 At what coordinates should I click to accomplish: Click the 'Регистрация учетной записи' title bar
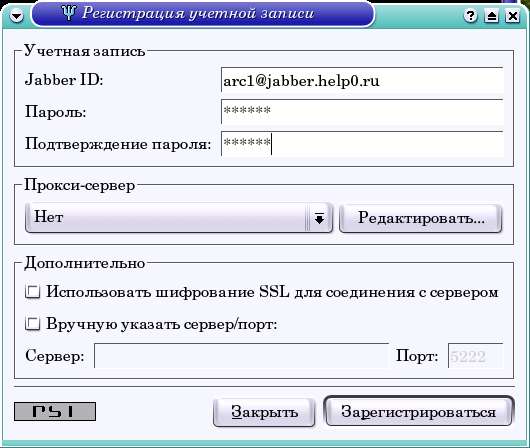point(203,14)
